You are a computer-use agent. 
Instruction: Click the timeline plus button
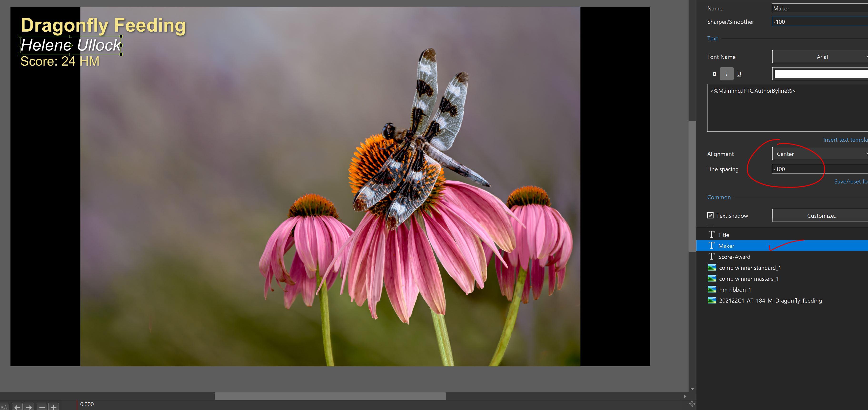(x=53, y=407)
